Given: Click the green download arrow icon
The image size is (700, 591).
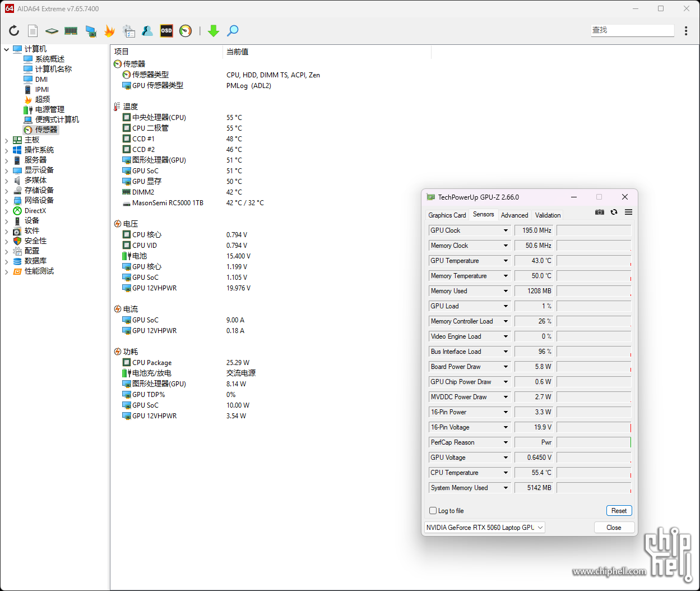Looking at the screenshot, I should click(x=213, y=31).
